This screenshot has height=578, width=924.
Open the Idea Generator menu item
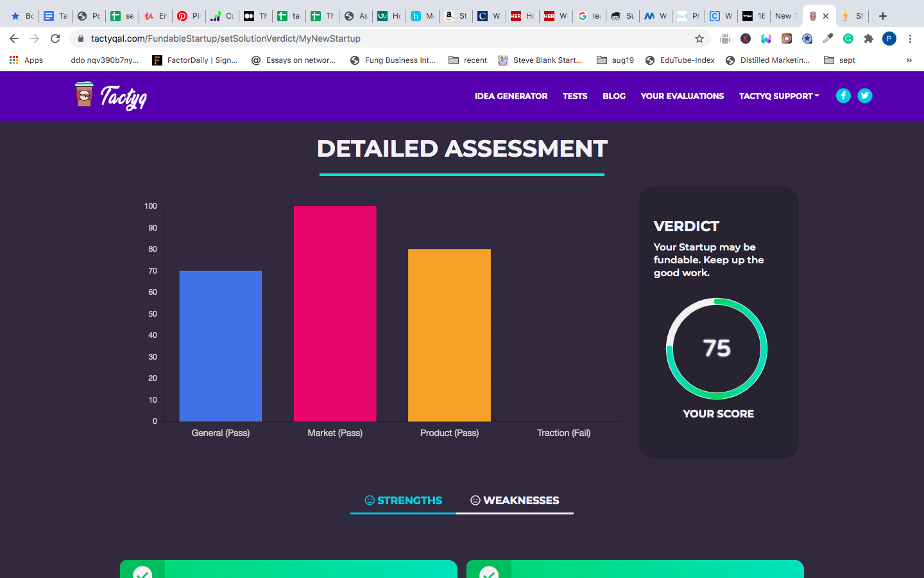511,96
